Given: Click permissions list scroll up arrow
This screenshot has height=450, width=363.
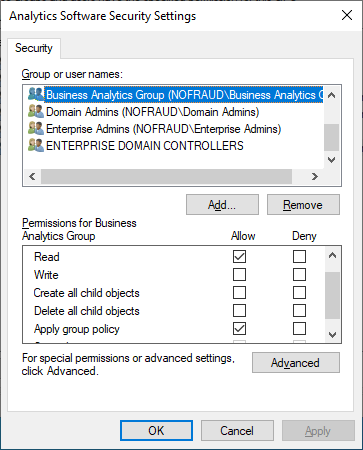Looking at the screenshot, I should click(332, 256).
